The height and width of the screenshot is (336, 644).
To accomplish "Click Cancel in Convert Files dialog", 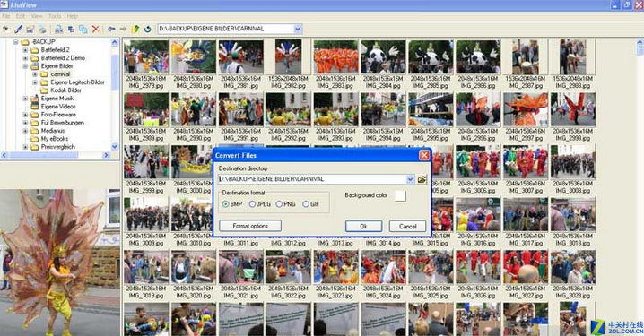I will (x=407, y=227).
